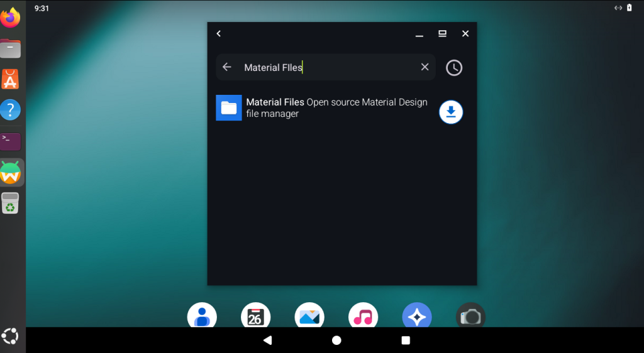Image resolution: width=644 pixels, height=353 pixels.
Task: Launch the Camera app
Action: tap(470, 316)
